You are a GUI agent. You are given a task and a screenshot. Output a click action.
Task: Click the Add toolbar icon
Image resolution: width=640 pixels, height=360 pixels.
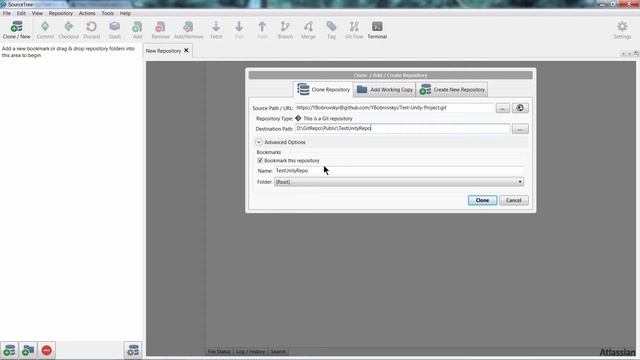coord(138,30)
